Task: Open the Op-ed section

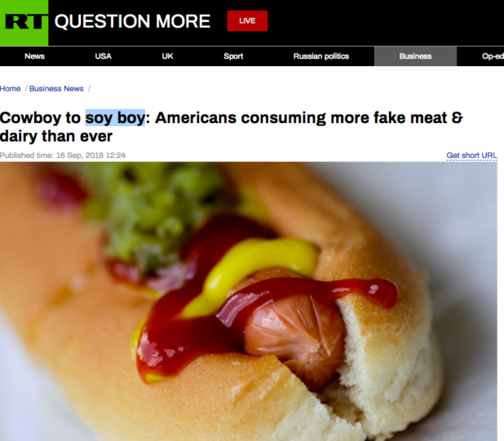Action: coord(493,56)
